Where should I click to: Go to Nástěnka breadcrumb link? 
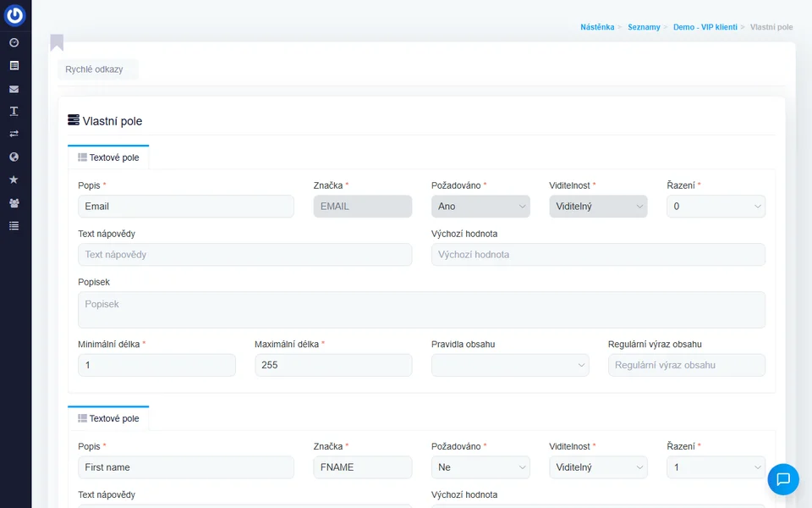(x=597, y=27)
